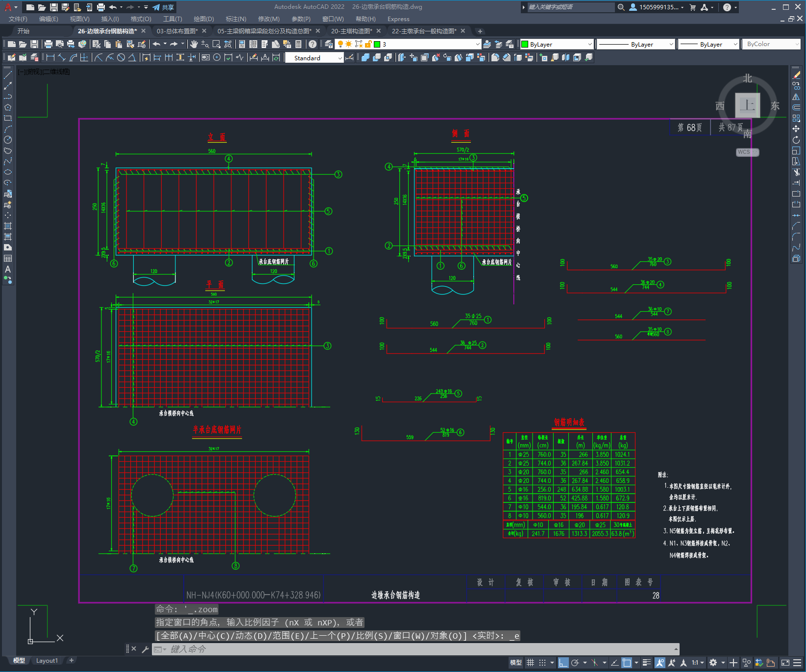Click the 共享 share button
Viewport: 806px width, 672px height.
[x=164, y=7]
